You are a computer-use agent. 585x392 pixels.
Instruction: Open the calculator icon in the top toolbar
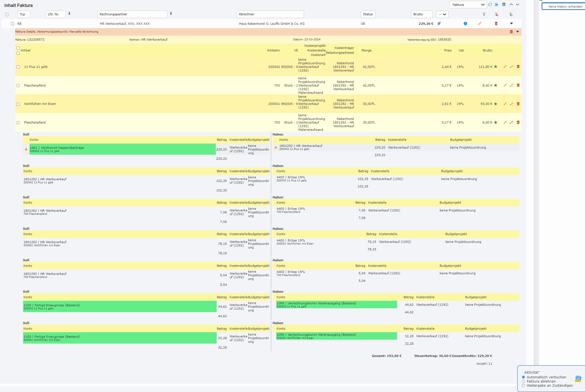click(x=504, y=4)
